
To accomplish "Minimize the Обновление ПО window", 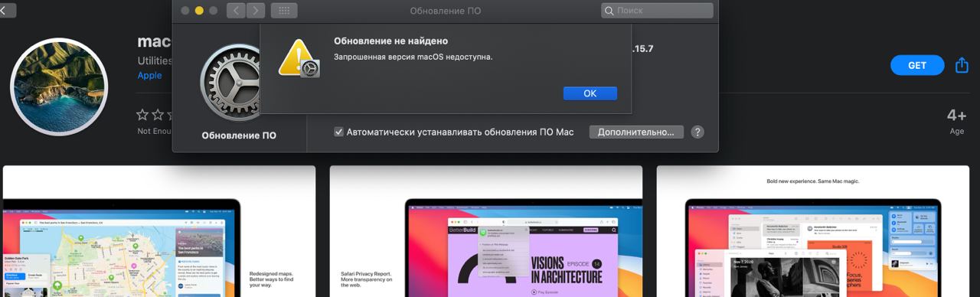I will click(199, 11).
